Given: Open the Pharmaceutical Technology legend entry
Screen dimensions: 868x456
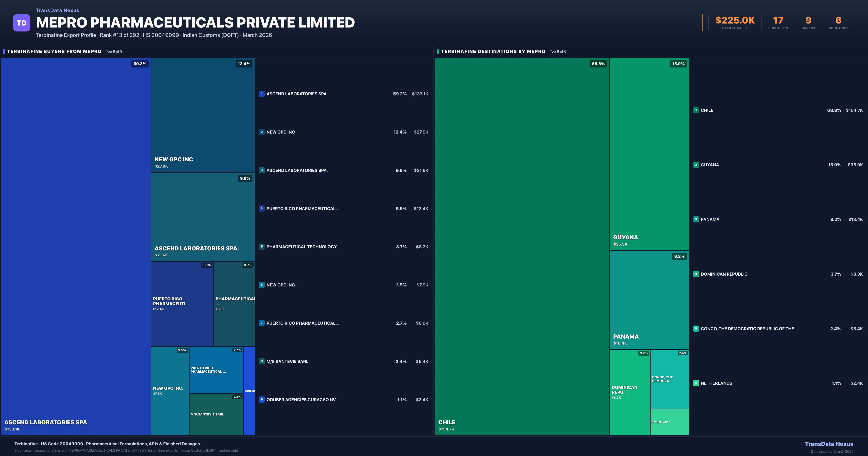Looking at the screenshot, I should tap(301, 247).
